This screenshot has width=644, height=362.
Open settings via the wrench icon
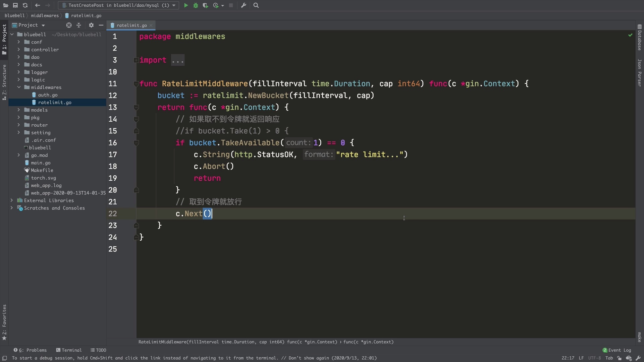(x=244, y=5)
